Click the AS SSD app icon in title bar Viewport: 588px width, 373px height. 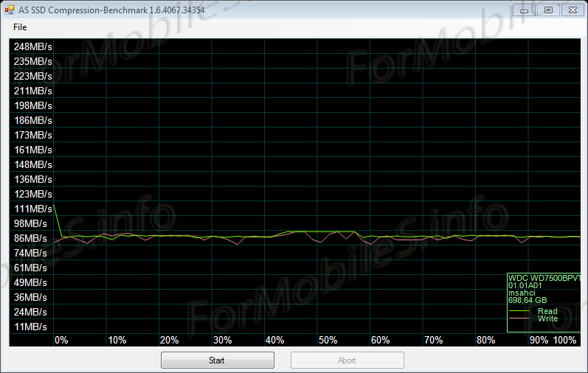[x=9, y=10]
